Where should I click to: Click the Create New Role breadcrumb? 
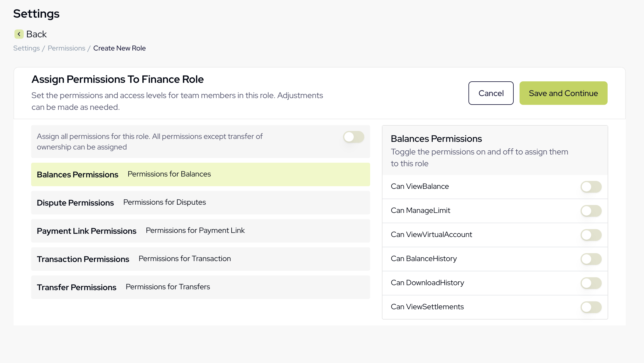coord(119,48)
